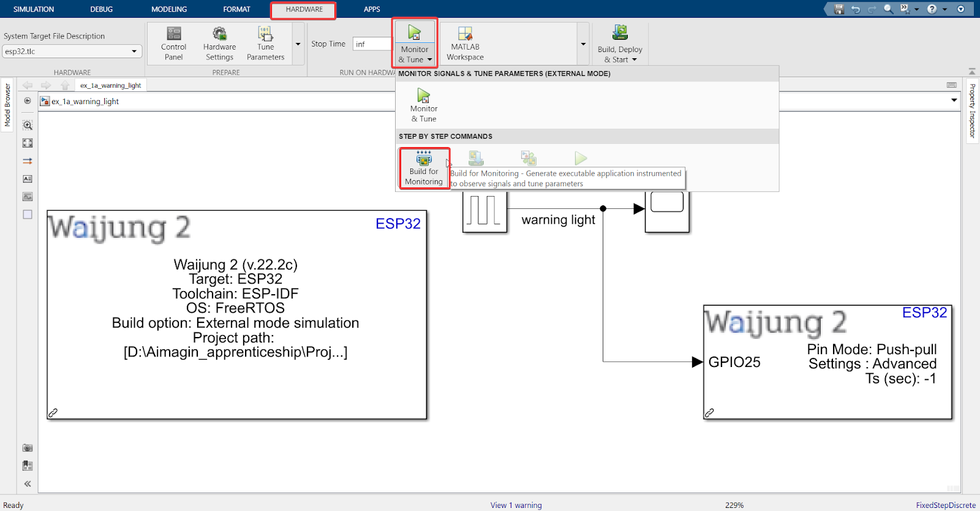Open the Model Browser side panel
980x511 pixels.
pyautogui.click(x=7, y=105)
